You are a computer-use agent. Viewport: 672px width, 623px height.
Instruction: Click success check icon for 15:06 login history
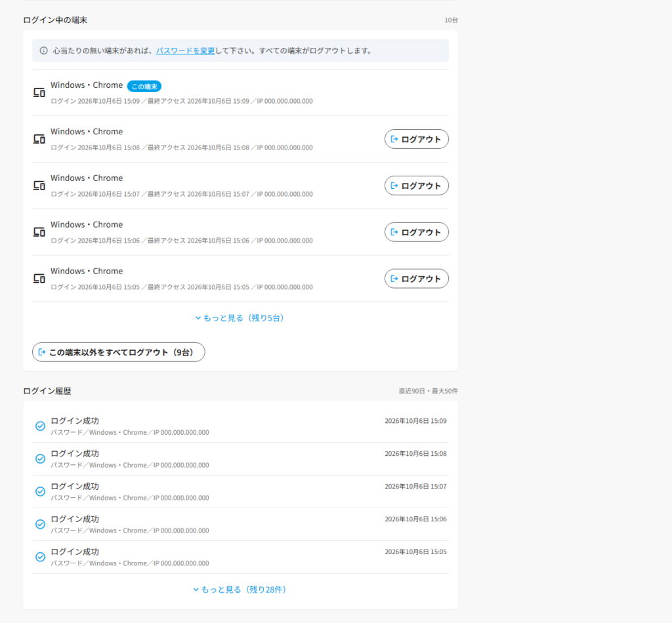point(40,524)
